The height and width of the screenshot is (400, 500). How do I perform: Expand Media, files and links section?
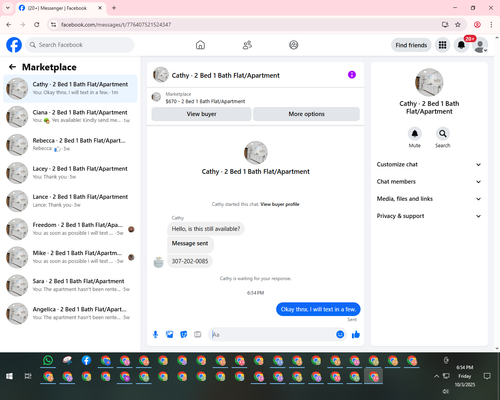(429, 199)
